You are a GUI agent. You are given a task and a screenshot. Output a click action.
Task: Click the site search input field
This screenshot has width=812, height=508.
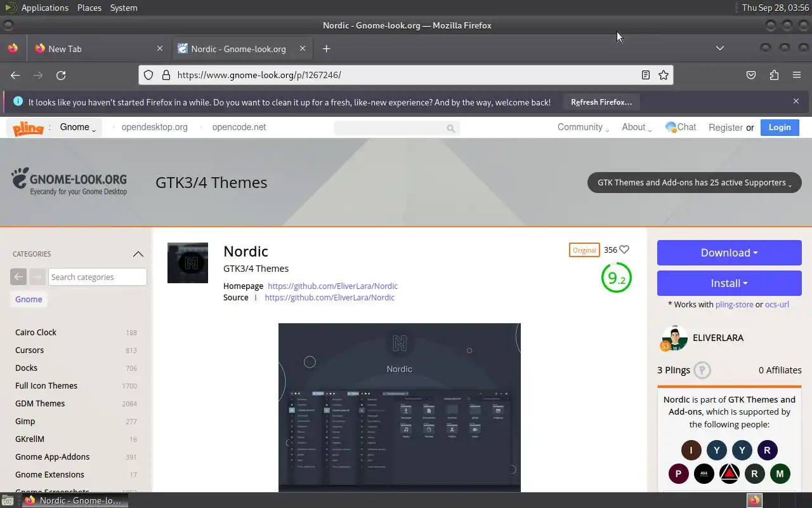click(x=396, y=128)
